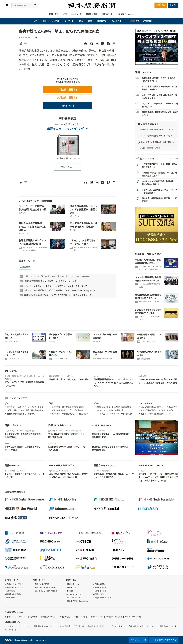Viewport: 183px width, 644px height.
Task: Click the #傷害容疑 keyword tag
Action: tap(25, 267)
